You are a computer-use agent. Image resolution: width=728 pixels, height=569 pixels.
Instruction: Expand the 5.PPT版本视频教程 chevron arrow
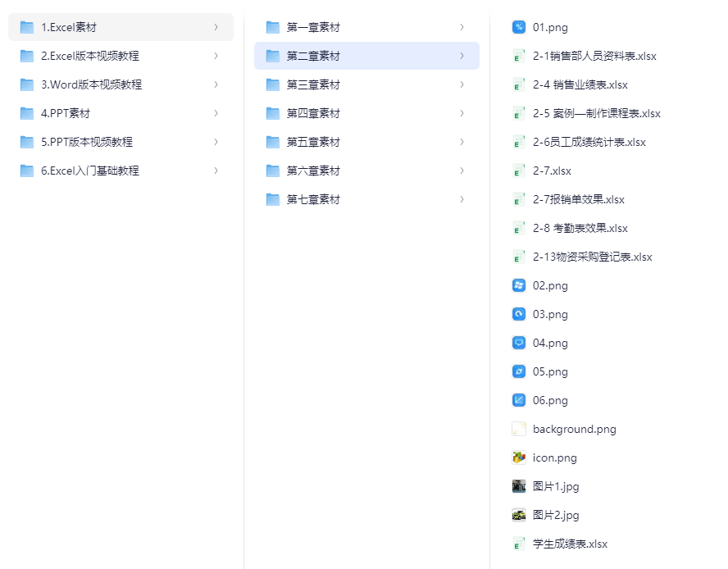[x=216, y=142]
